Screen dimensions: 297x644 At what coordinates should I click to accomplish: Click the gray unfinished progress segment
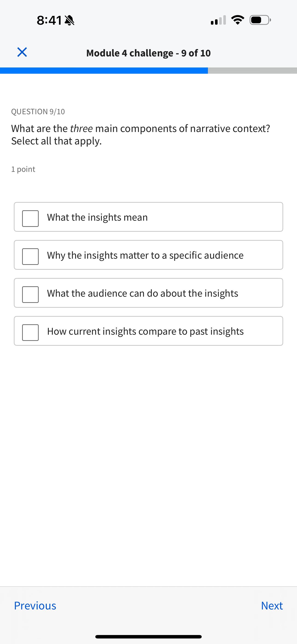click(253, 70)
